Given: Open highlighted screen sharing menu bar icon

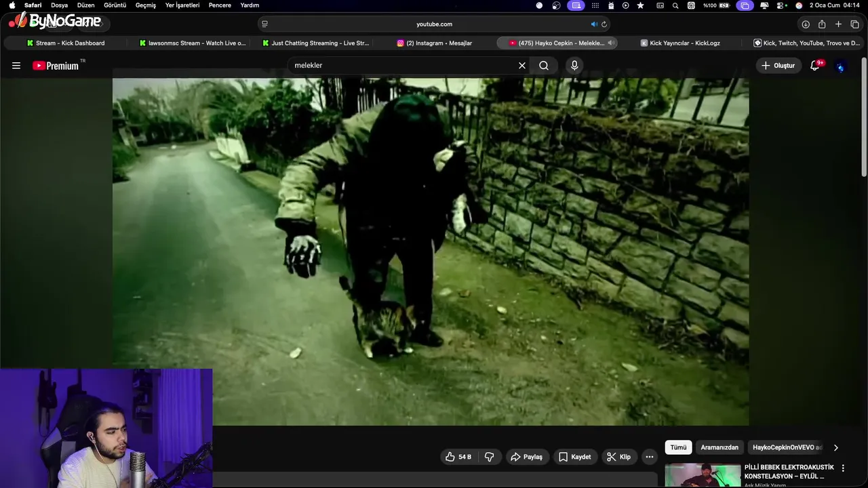Looking at the screenshot, I should (x=576, y=5).
